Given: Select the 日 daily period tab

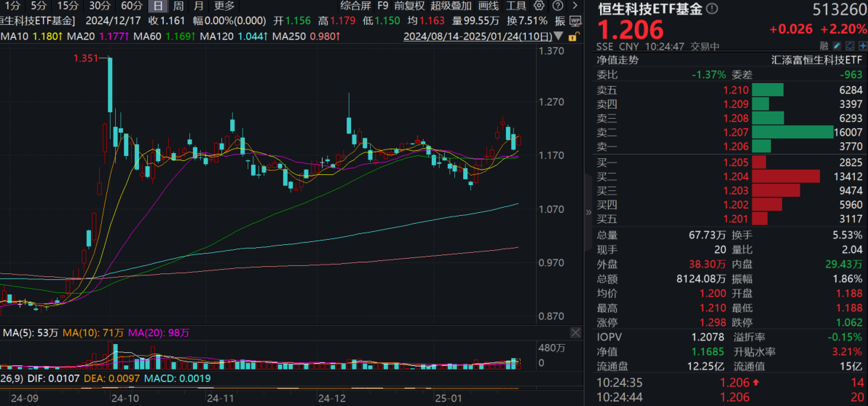Looking at the screenshot, I should pyautogui.click(x=158, y=6).
